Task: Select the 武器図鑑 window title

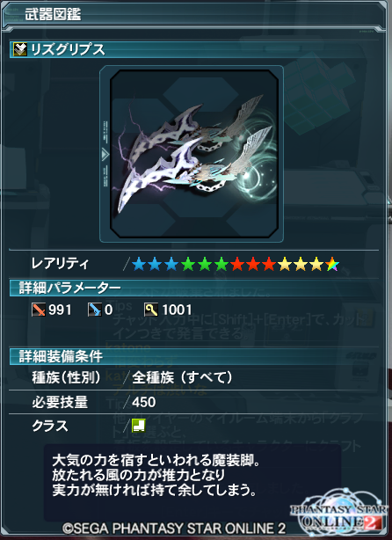Action: [x=53, y=14]
